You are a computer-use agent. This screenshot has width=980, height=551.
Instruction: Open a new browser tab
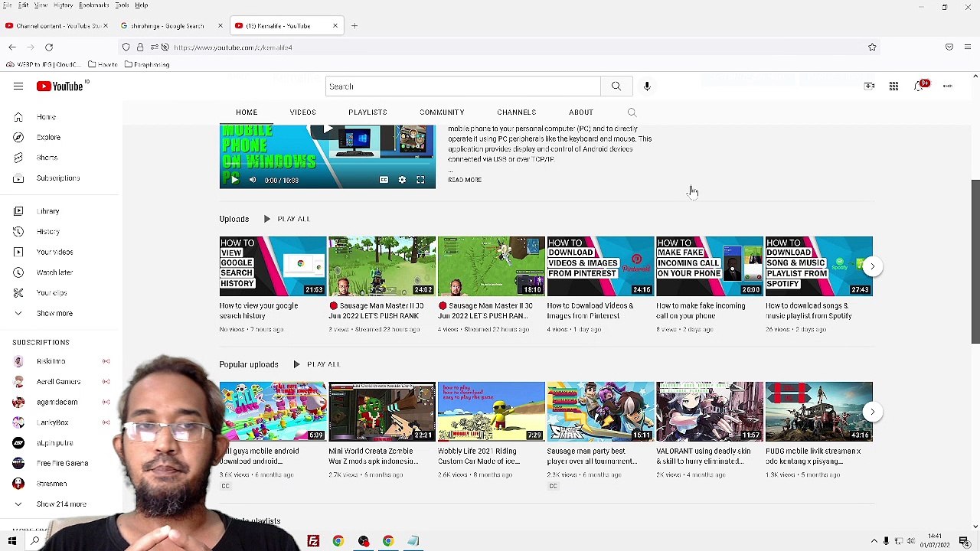(x=354, y=26)
